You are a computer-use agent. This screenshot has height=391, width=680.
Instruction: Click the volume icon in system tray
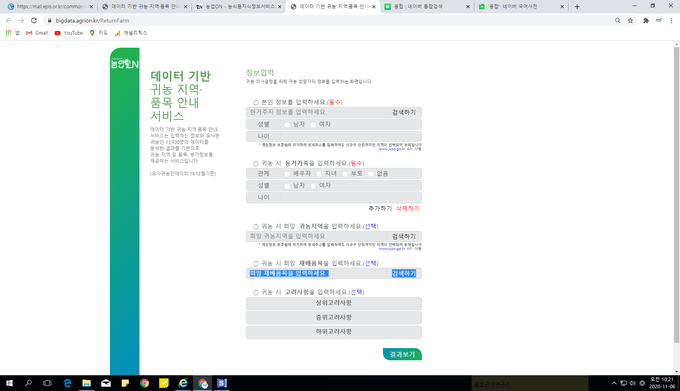[x=633, y=383]
